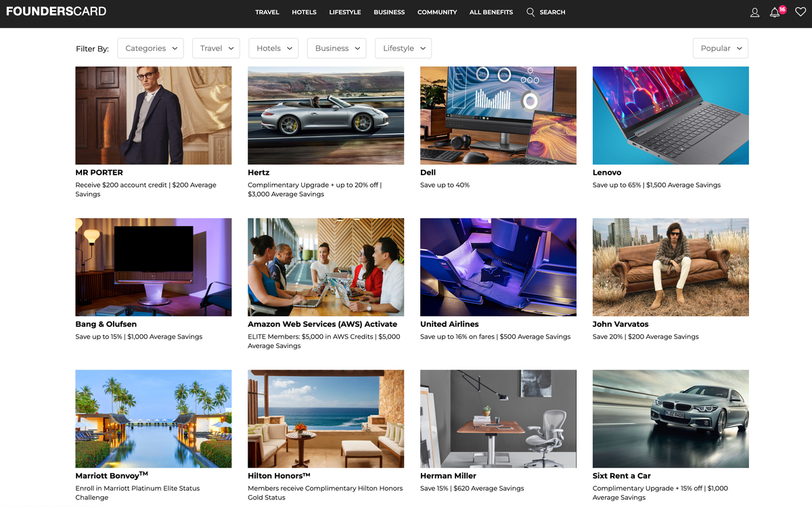Click the Herman Miller desk chair image
The height and width of the screenshot is (507, 812).
(x=498, y=418)
